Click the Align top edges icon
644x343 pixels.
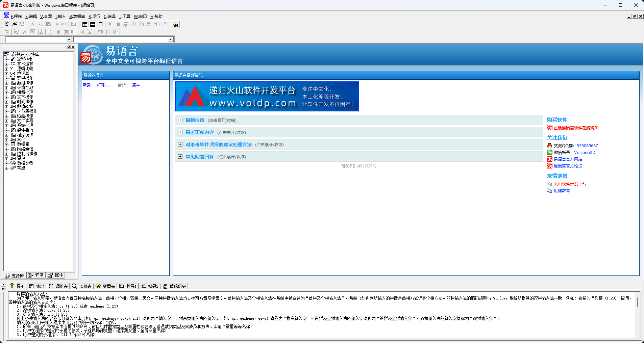[x=32, y=32]
